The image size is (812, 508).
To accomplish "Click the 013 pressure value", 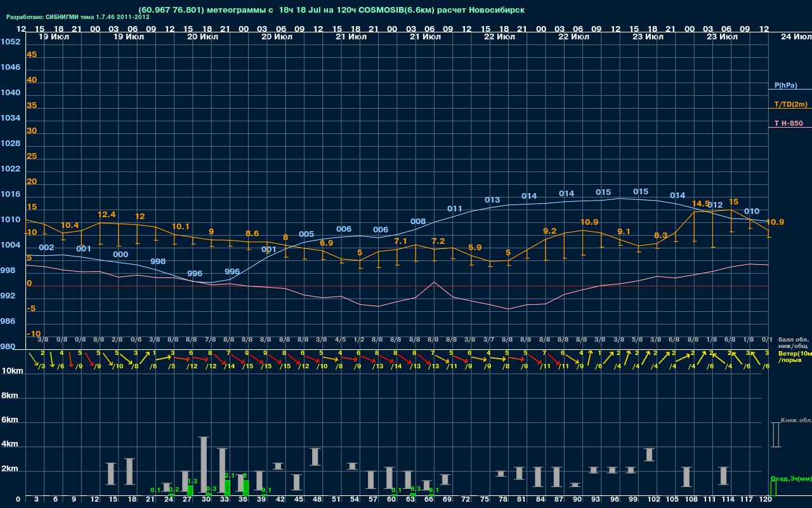I will tap(492, 200).
